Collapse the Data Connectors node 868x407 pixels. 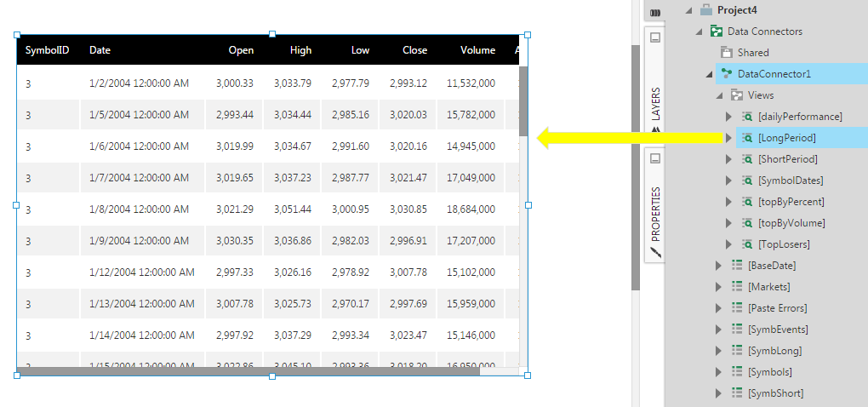click(700, 32)
